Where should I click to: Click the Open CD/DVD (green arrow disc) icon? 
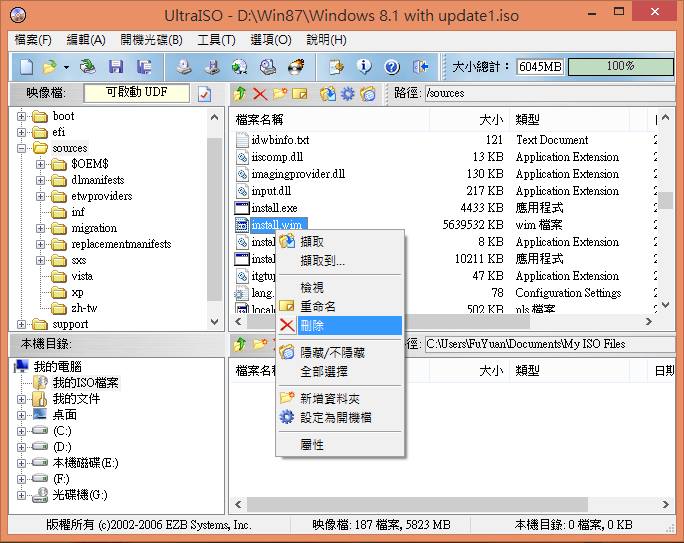[x=88, y=67]
